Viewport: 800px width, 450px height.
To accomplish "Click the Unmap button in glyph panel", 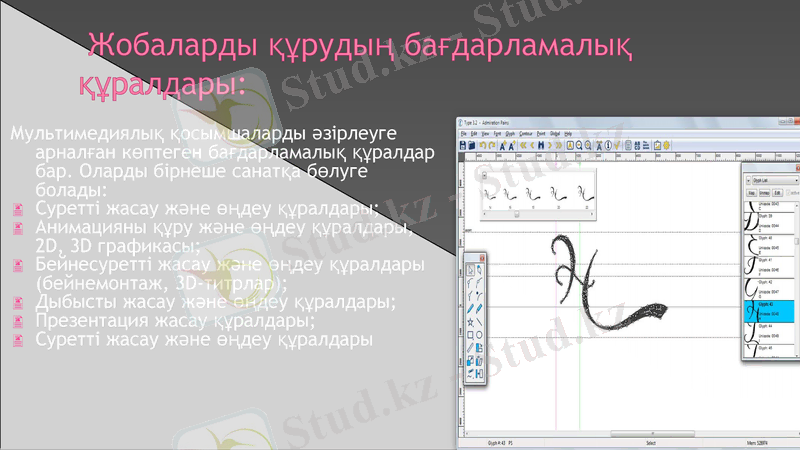I will click(764, 193).
